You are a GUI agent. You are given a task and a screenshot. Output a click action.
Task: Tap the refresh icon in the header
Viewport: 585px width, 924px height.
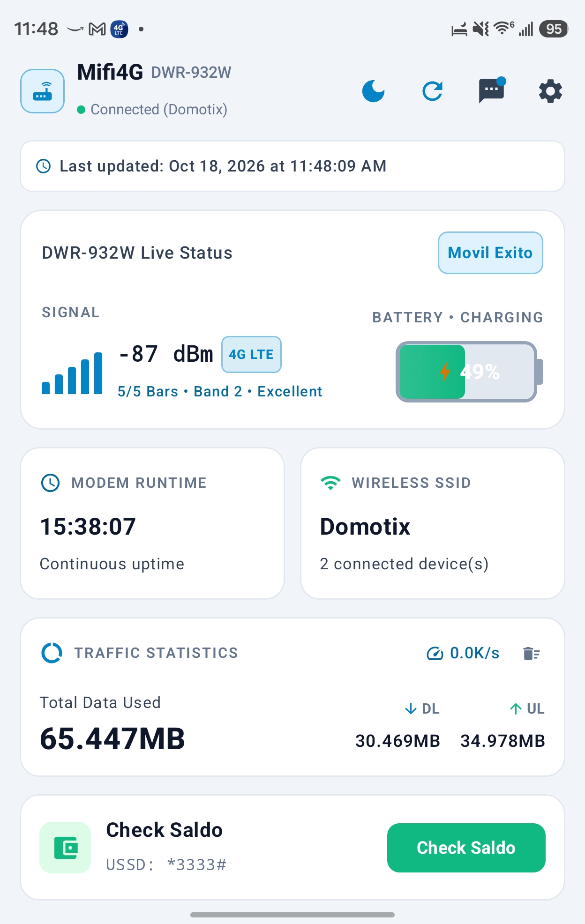tap(432, 91)
